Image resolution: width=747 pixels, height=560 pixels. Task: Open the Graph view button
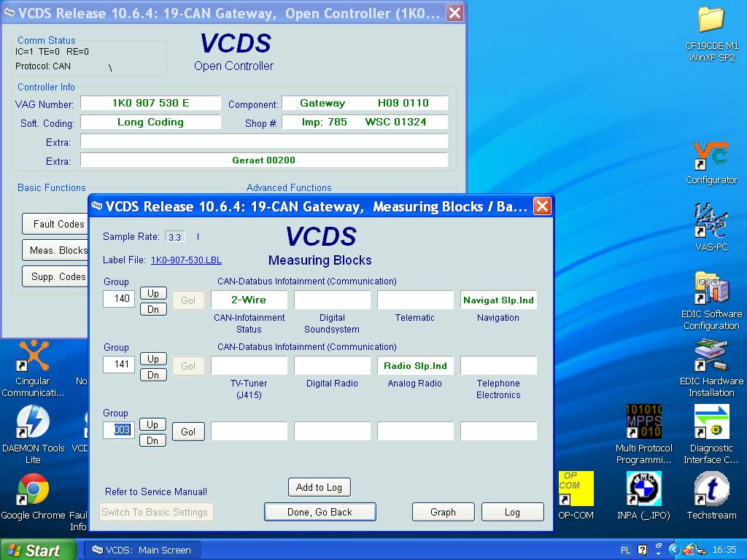tap(443, 512)
